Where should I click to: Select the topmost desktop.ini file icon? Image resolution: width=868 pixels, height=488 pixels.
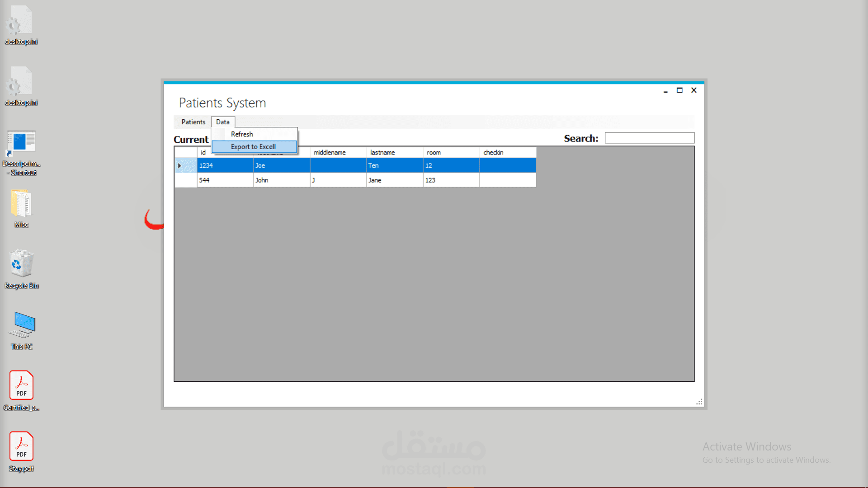pos(20,21)
